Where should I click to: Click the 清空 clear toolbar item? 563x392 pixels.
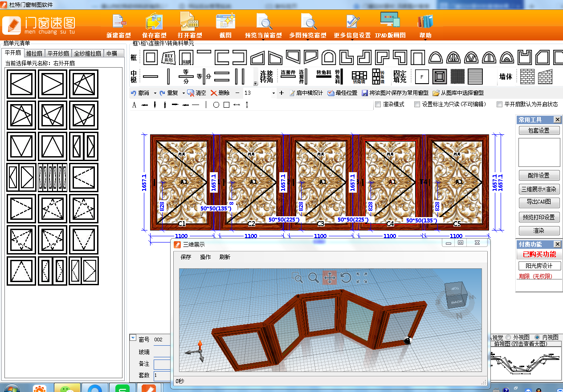pos(196,93)
